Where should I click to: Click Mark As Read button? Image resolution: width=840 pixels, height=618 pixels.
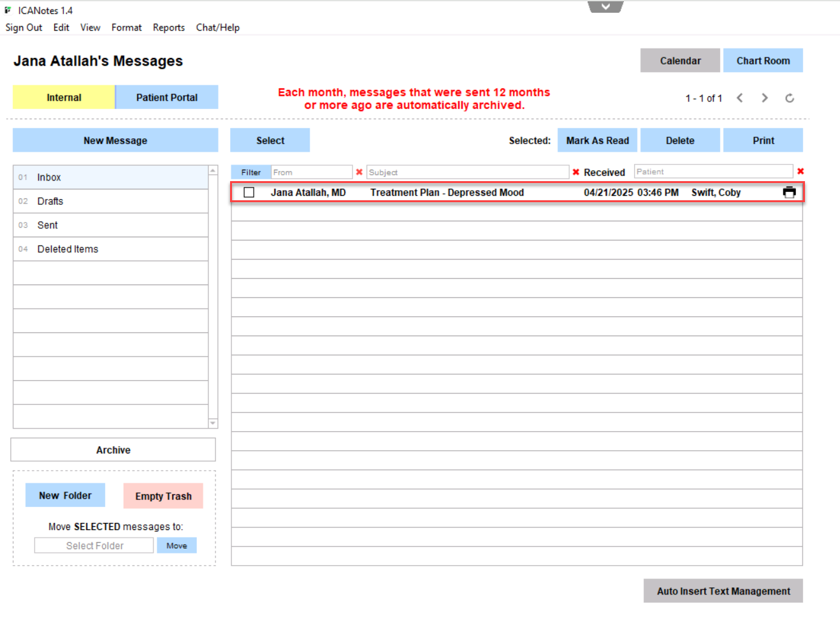point(597,140)
